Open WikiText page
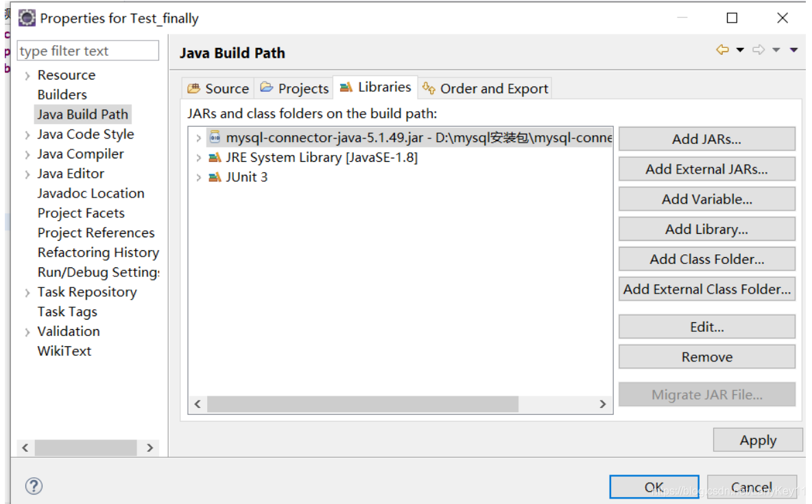 point(64,350)
